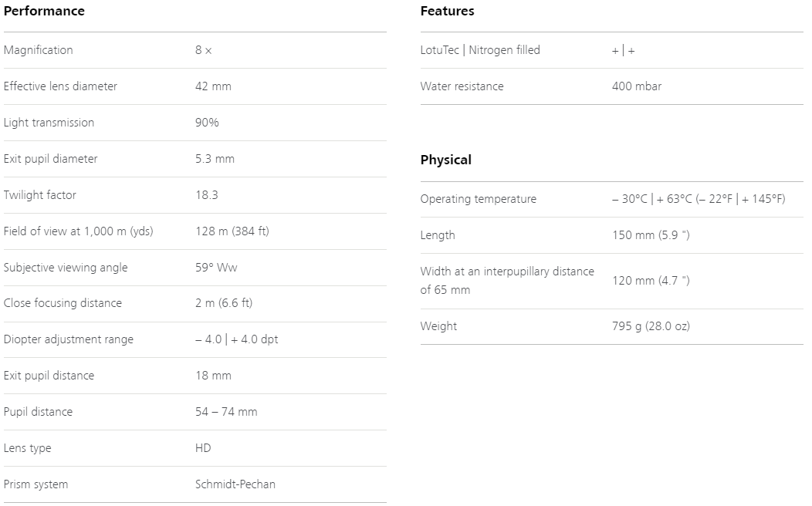Click the Performance section heading
The width and height of the screenshot is (812, 506).
[x=44, y=11]
